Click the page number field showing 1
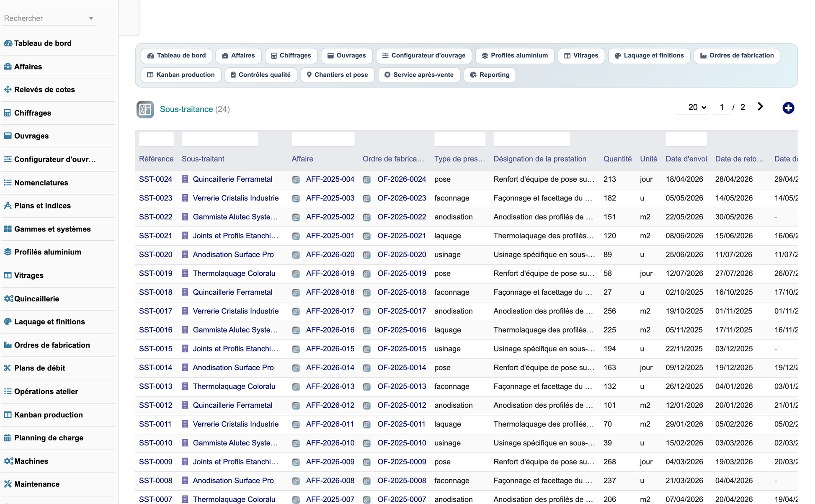 [x=722, y=108]
